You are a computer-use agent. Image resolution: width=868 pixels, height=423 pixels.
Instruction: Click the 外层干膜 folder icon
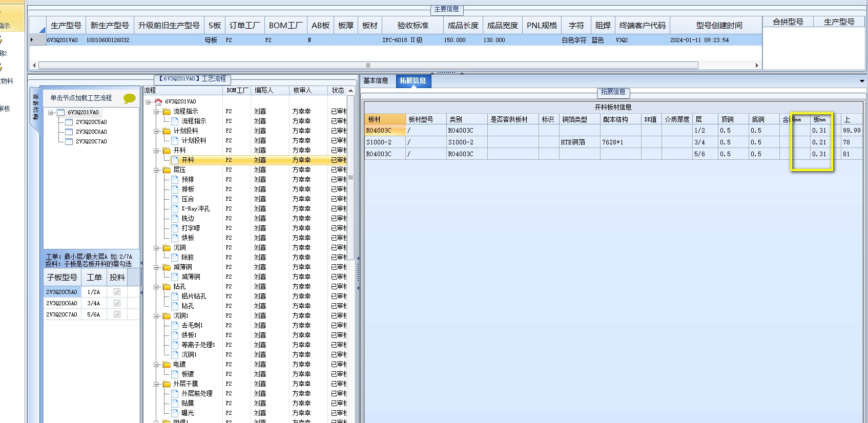point(167,384)
